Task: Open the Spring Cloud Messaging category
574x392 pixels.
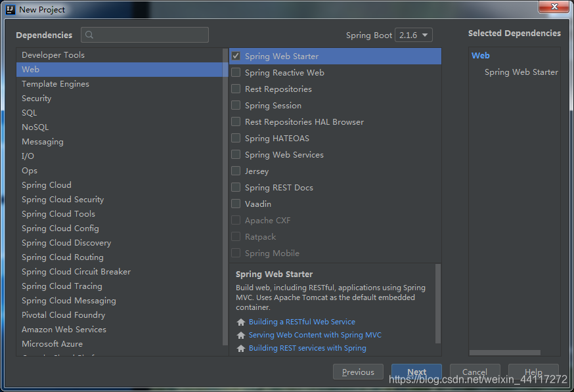Action: (120, 301)
